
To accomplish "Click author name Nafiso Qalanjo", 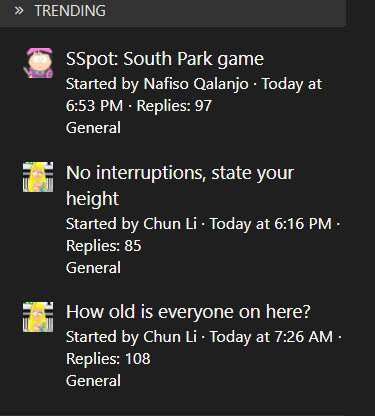I will click(x=196, y=84).
